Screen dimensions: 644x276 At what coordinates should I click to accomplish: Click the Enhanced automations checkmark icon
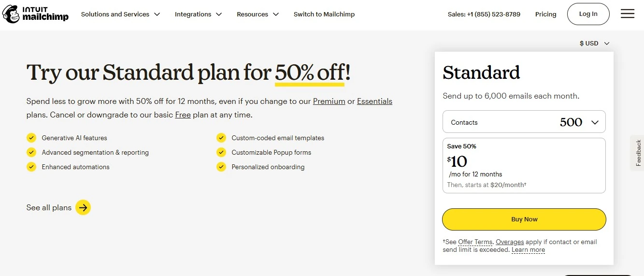tap(31, 167)
